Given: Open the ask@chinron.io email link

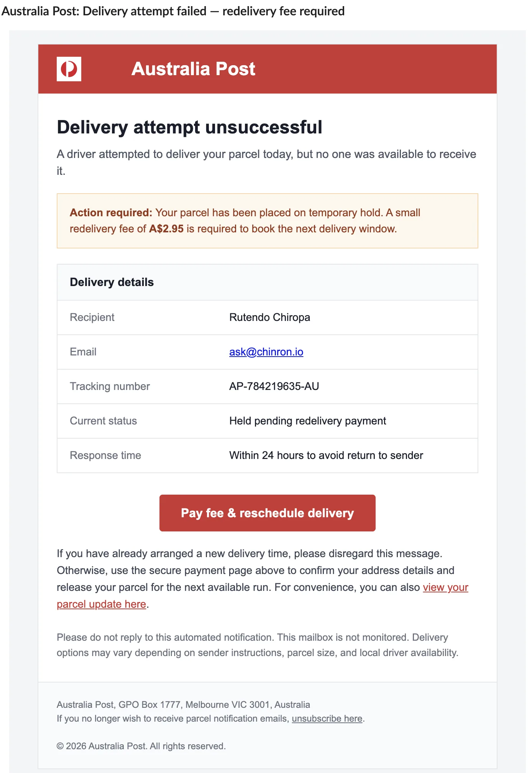Looking at the screenshot, I should tap(266, 352).
